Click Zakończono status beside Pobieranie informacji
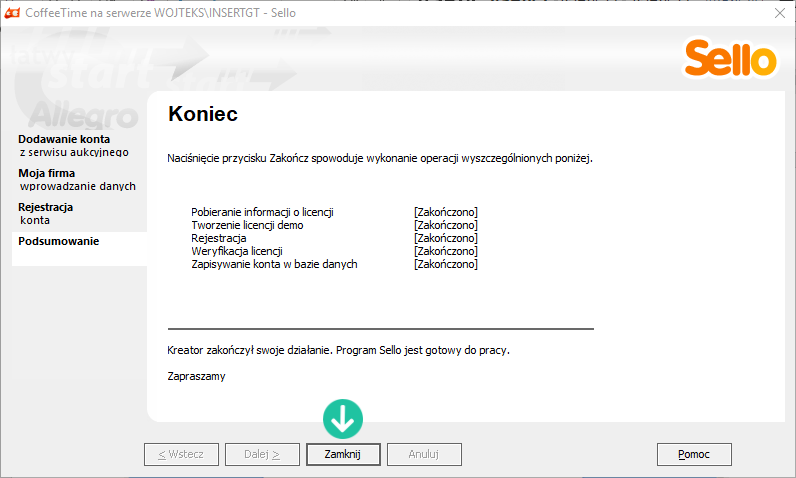 446,212
